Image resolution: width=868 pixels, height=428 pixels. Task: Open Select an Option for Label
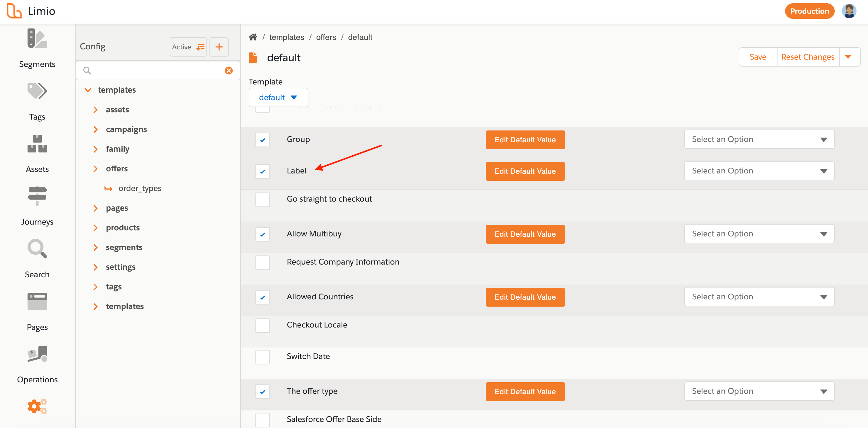coord(759,171)
